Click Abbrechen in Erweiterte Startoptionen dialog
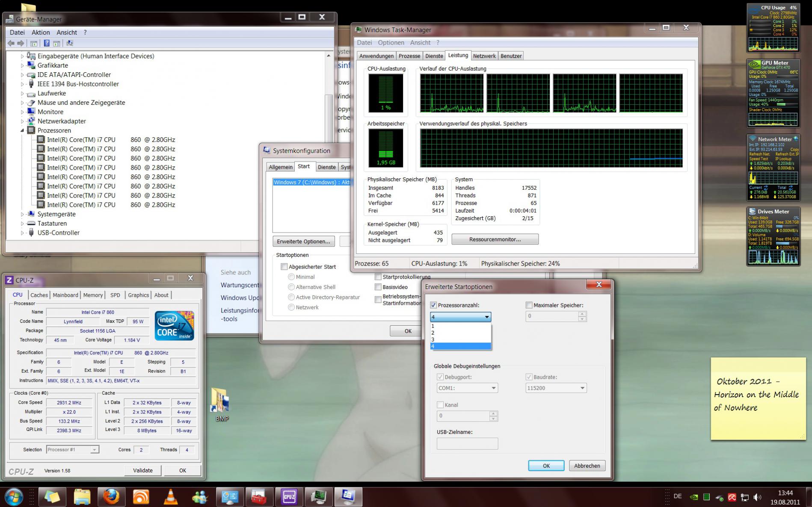 (587, 466)
